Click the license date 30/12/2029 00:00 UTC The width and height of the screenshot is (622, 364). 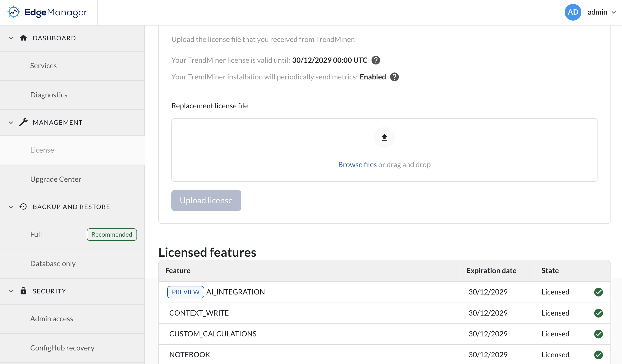point(330,60)
